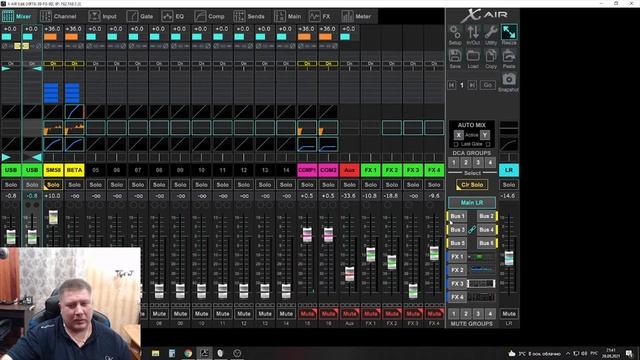Go to next snapshot arrow
640x360 pixels.
coord(472,85)
